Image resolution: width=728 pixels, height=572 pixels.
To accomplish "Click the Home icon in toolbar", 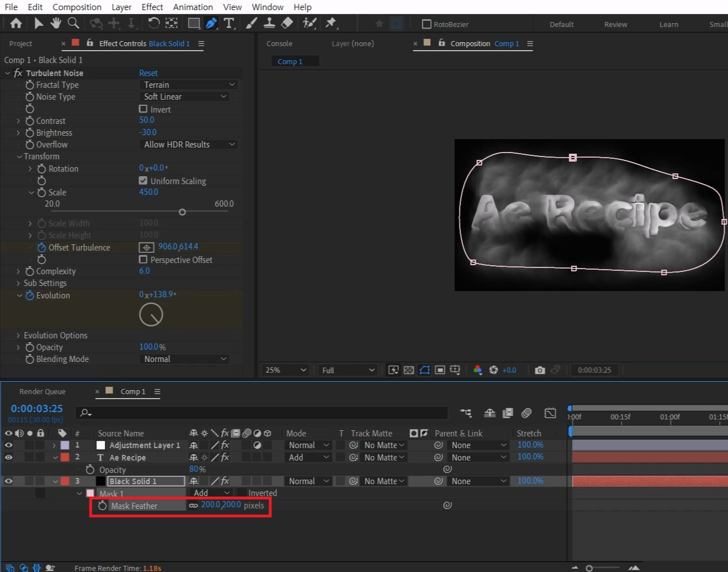I will (x=16, y=23).
